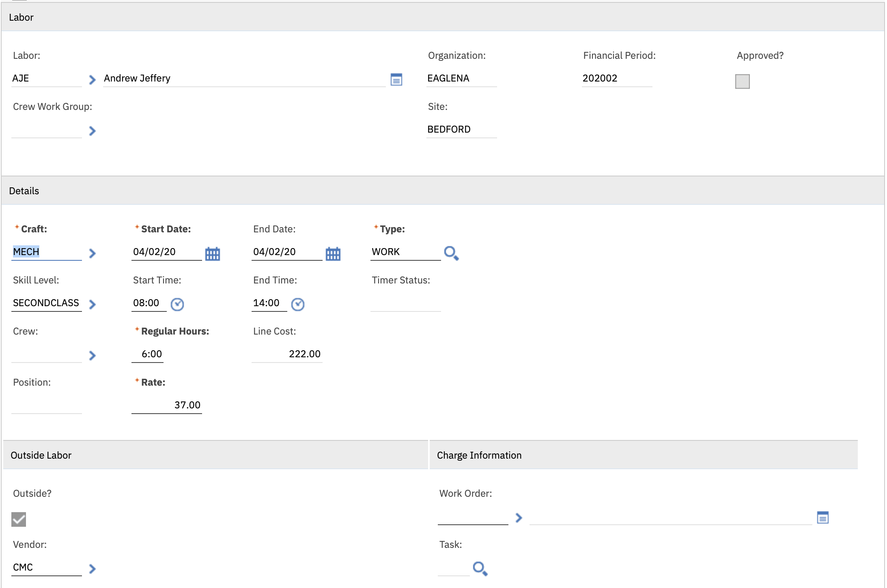Click the Start Time clock icon
This screenshot has width=887, height=588.
177,304
